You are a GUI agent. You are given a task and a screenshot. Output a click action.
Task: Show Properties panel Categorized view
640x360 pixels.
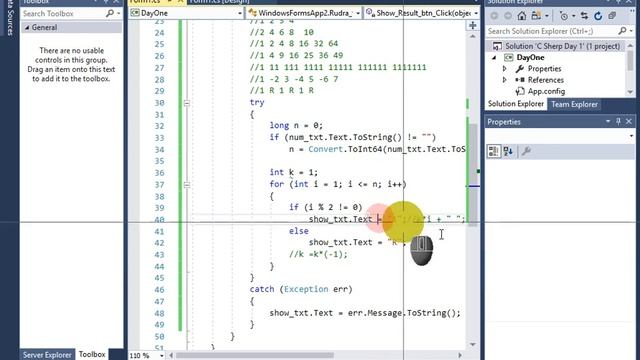click(x=494, y=151)
